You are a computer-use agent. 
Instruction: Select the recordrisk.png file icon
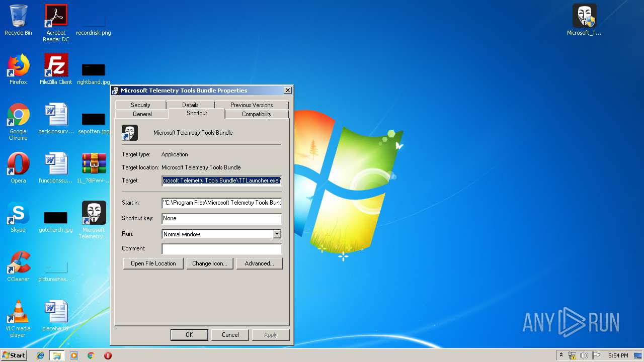94,23
